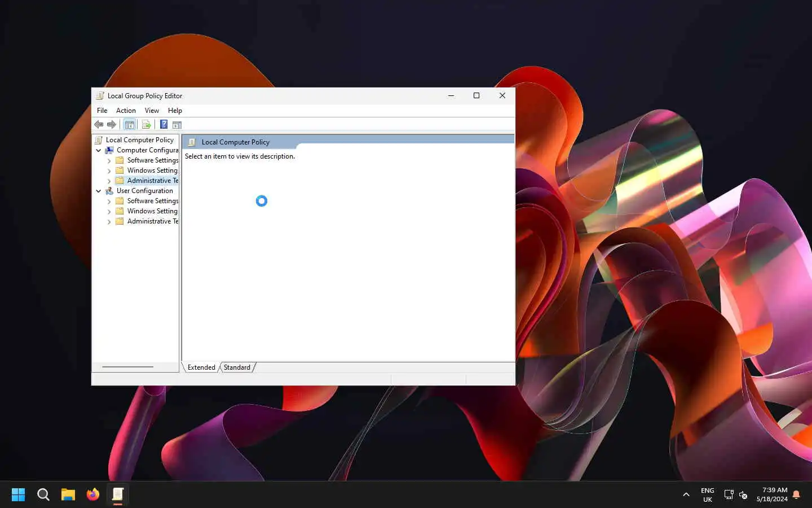
Task: Click the 'Local Computer Policy' header text in right pane
Action: (236, 142)
